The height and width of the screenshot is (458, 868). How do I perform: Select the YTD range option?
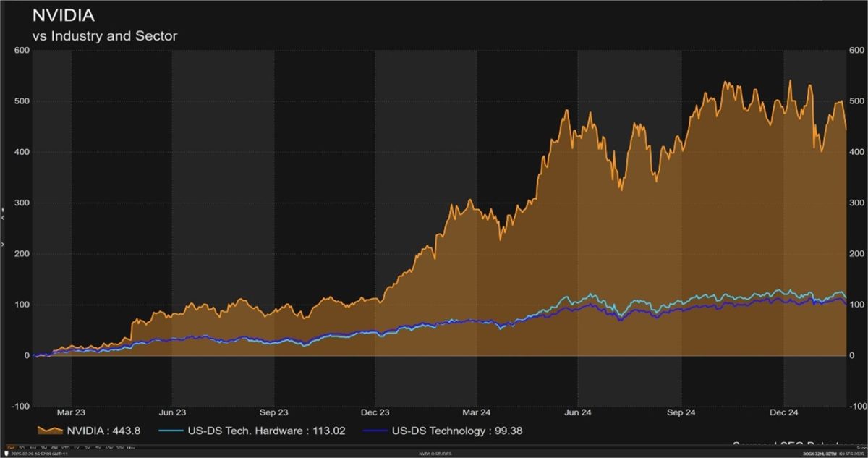(64, 447)
